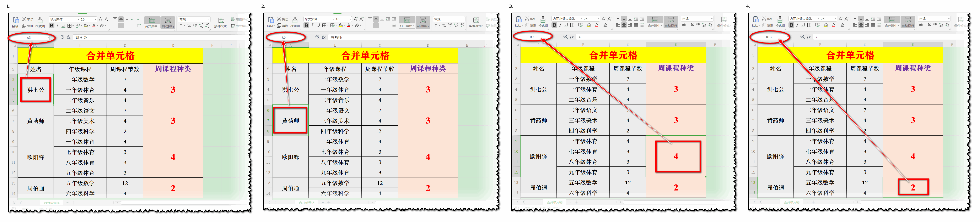Select sheet tab 合并单元格 in screenshot 3
The height and width of the screenshot is (222, 980).
[554, 203]
